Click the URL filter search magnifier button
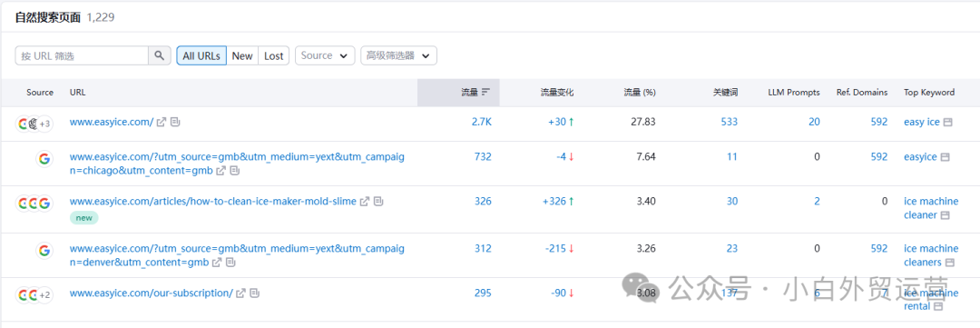The width and height of the screenshot is (980, 328). pyautogui.click(x=160, y=55)
